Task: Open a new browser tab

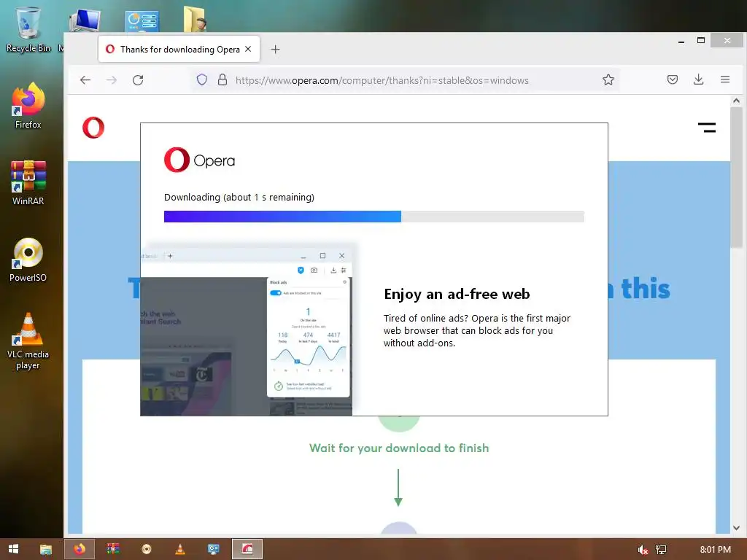Action: [x=275, y=49]
